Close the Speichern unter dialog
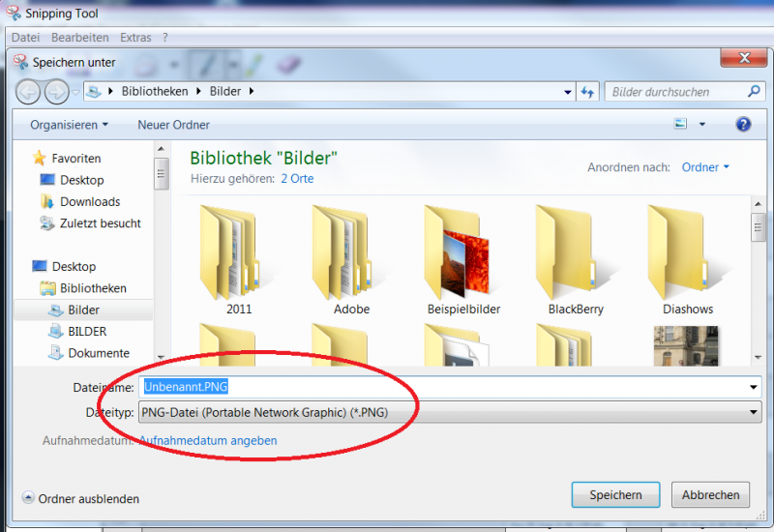 pos(744,58)
